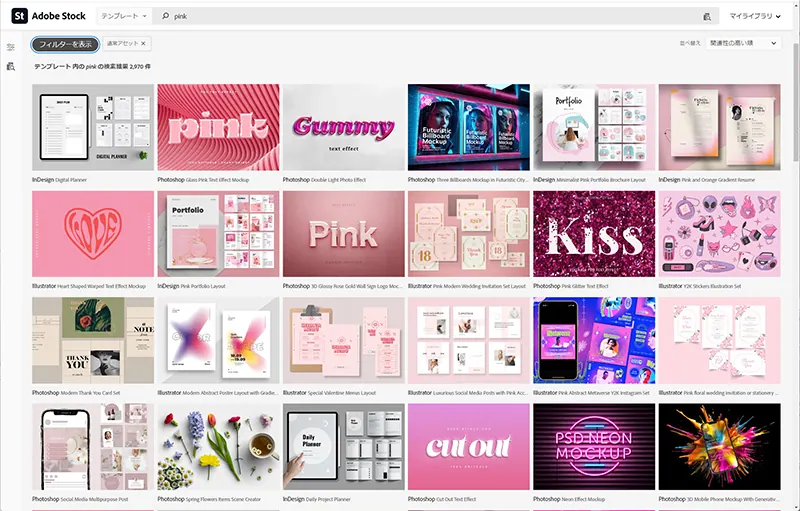Click the Adobe Stock logo icon
Viewport: 800px width, 511px height.
pos(19,16)
